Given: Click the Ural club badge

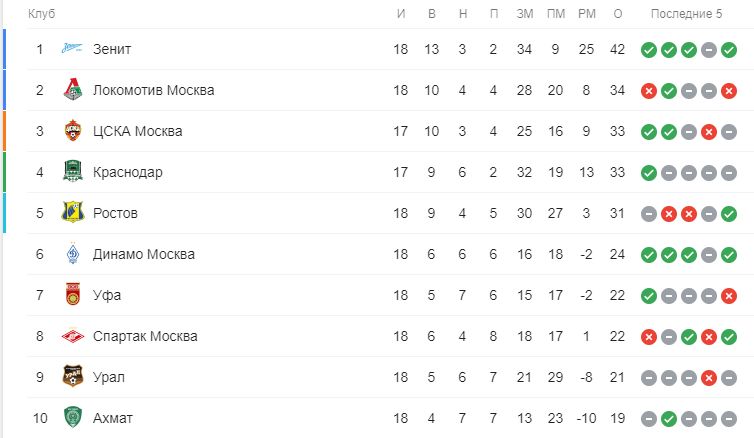Looking at the screenshot, I should [x=73, y=377].
